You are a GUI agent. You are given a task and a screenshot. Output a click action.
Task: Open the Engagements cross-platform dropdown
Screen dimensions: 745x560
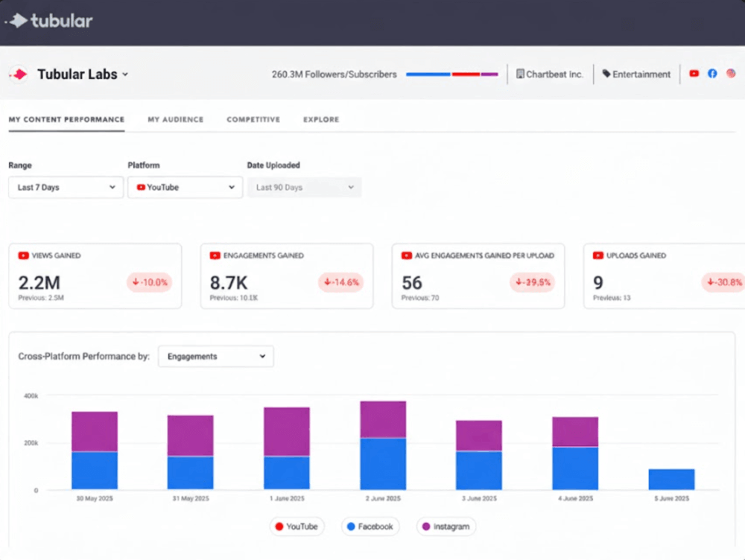215,357
